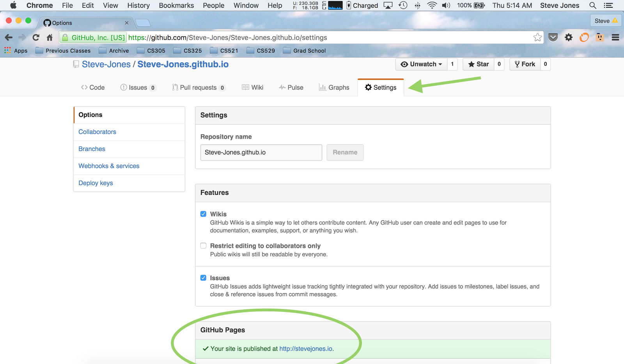Switch to the Wiki tab

click(252, 87)
